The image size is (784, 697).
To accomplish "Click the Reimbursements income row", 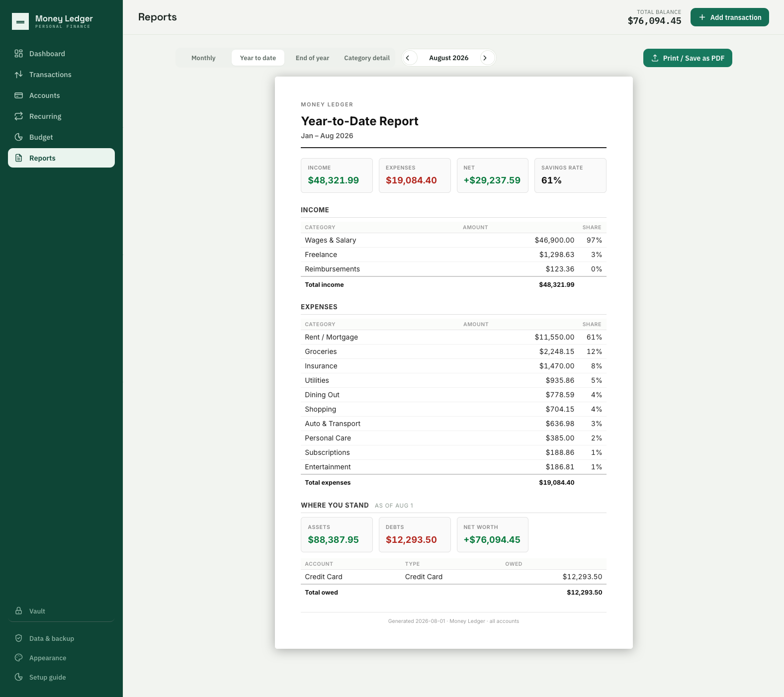I will 453,269.
